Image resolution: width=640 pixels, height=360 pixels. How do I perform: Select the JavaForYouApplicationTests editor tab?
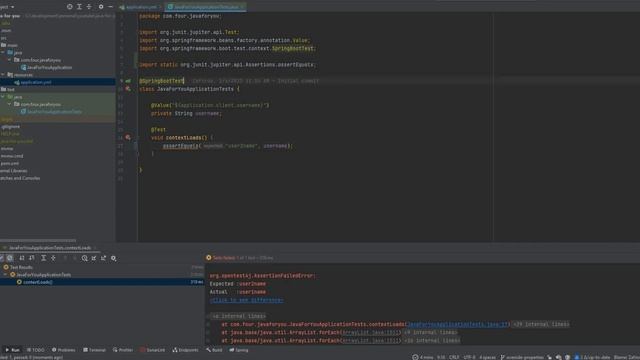(x=205, y=7)
